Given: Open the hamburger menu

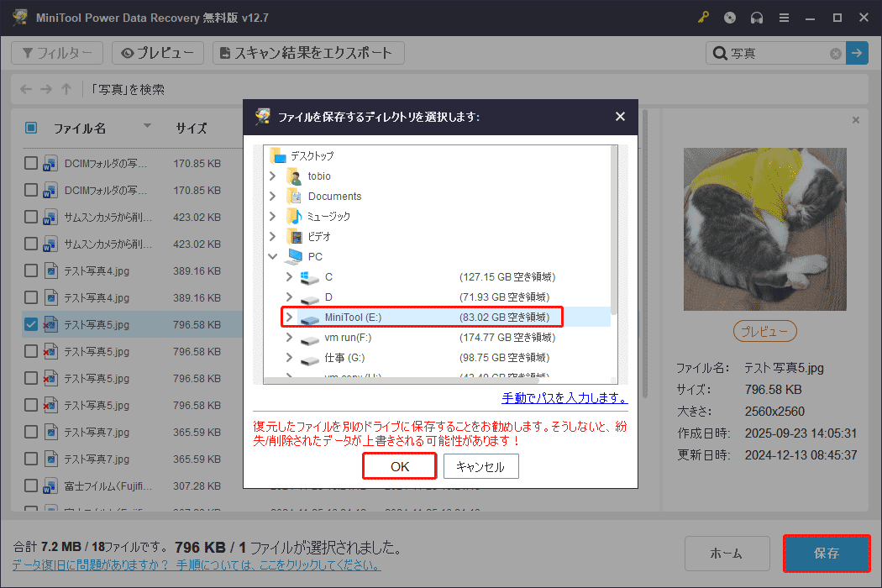Looking at the screenshot, I should coord(784,17).
